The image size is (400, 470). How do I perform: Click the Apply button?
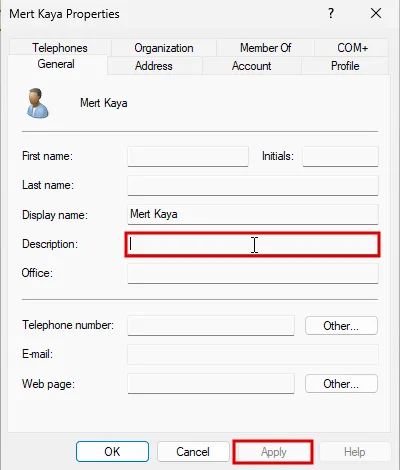(x=273, y=452)
